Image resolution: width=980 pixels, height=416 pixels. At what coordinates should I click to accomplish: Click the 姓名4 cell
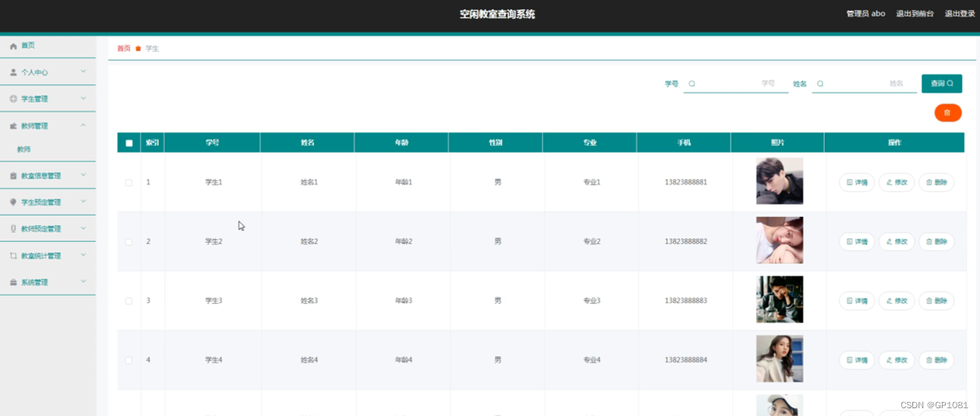point(310,360)
